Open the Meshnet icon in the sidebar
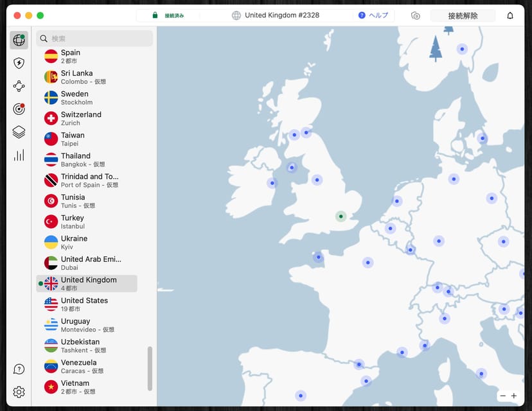 pos(19,86)
